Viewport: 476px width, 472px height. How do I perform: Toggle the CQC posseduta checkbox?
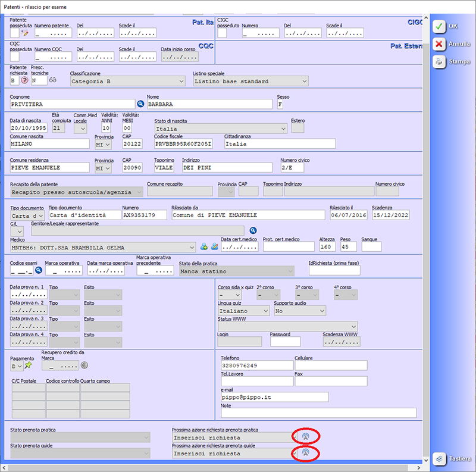[x=15, y=57]
